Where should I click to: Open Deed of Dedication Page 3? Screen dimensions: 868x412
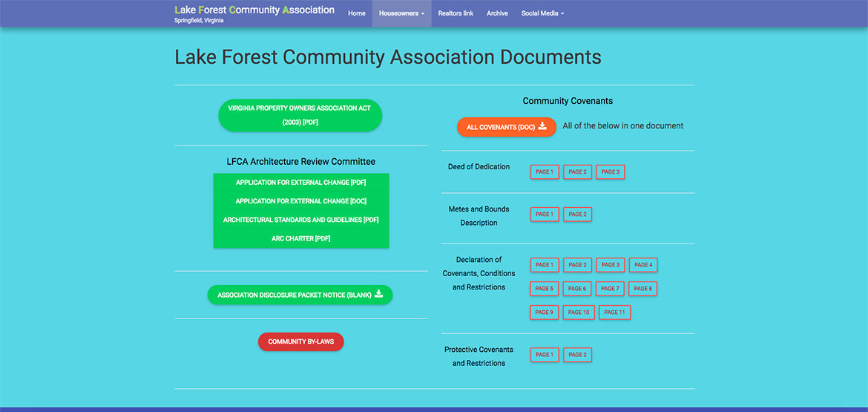point(611,171)
